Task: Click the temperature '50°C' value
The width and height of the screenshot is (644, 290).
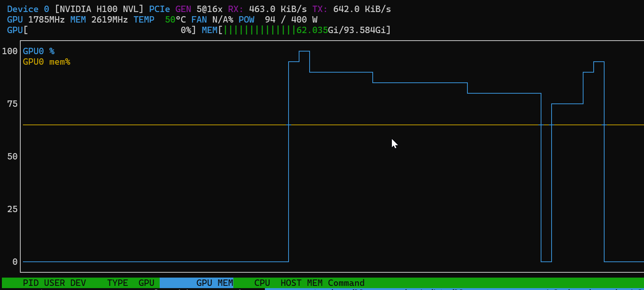Action: (x=175, y=20)
